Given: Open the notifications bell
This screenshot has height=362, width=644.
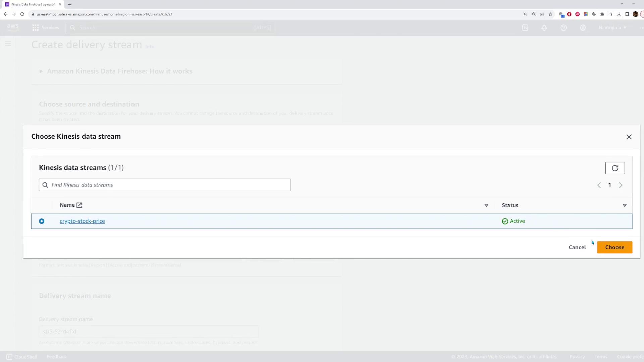Looking at the screenshot, I should point(544,28).
